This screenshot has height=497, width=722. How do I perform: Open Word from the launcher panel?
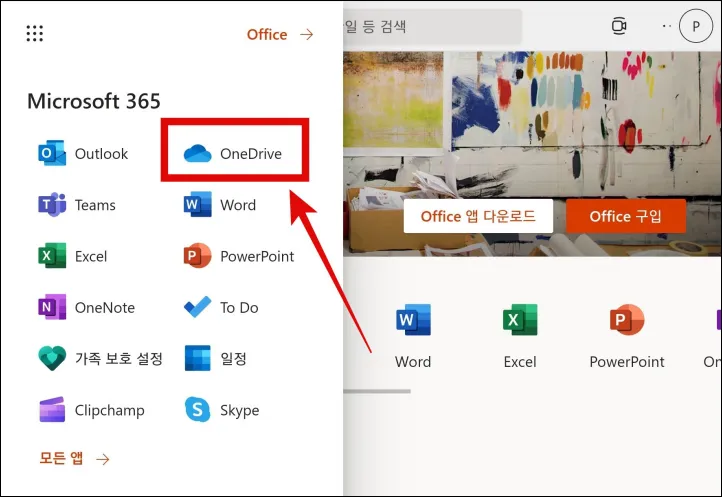(220, 205)
